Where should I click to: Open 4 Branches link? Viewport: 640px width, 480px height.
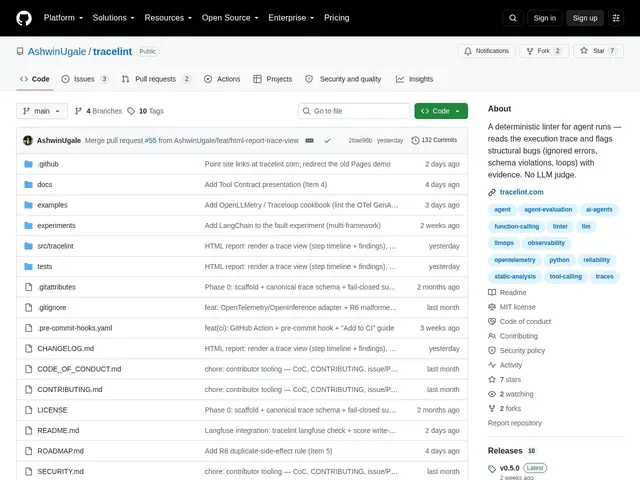point(98,111)
